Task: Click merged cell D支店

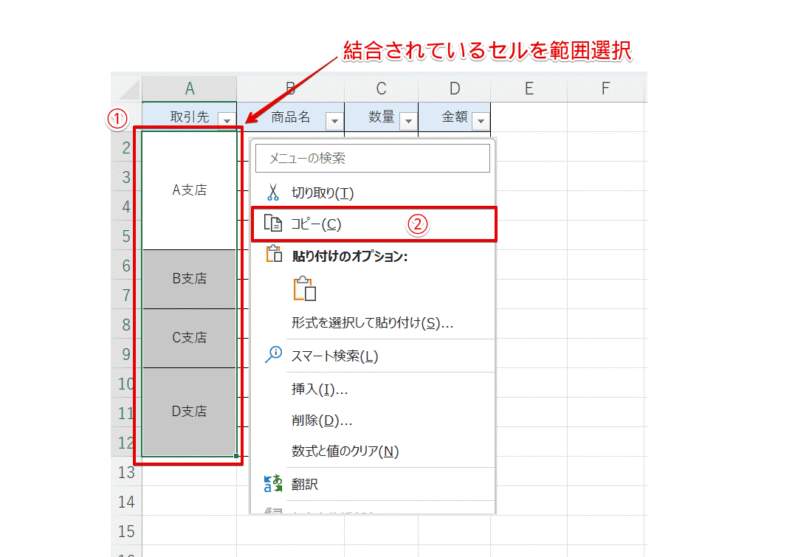Action: [190, 412]
